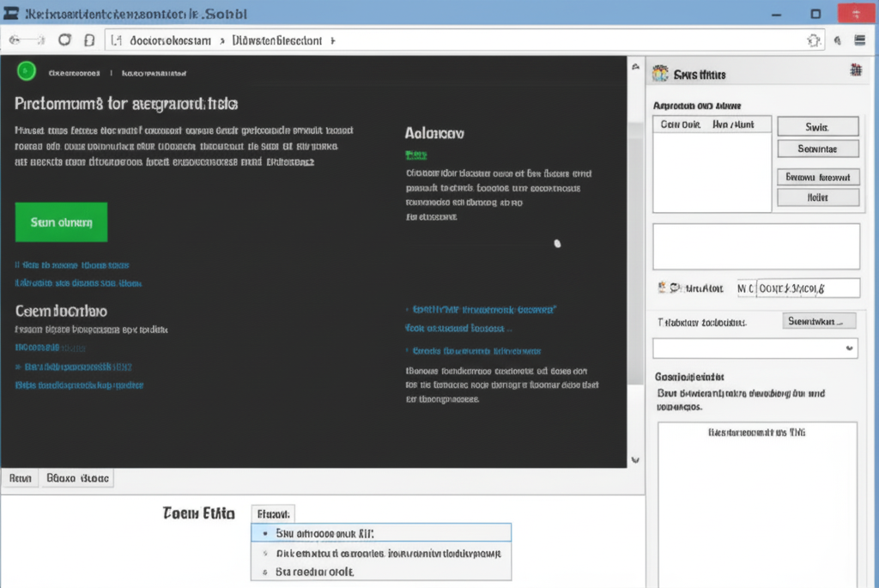Click the red icon in side panel header
879x588 pixels.
coord(856,70)
